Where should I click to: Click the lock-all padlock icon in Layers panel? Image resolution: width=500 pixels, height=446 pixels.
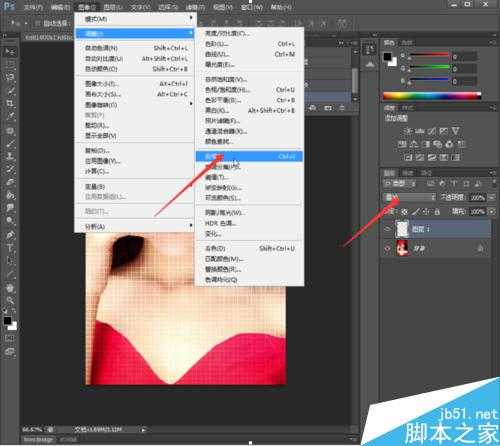(x=437, y=211)
